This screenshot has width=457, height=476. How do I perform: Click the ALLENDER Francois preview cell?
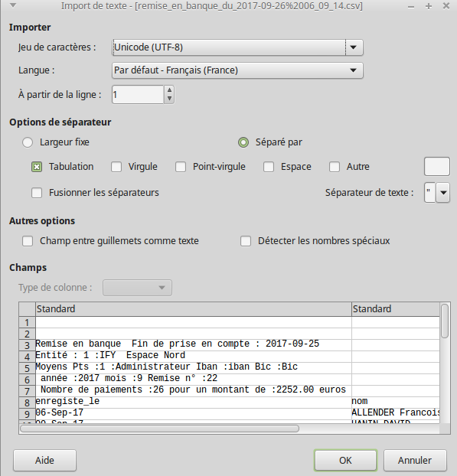(396, 413)
